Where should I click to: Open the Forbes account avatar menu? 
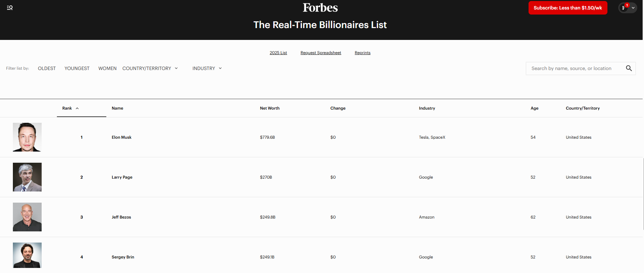(624, 8)
